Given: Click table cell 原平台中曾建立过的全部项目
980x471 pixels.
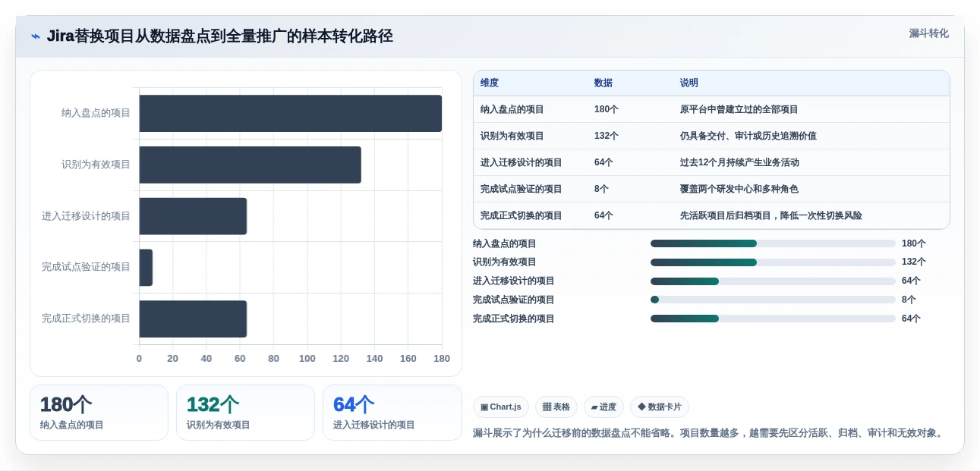Looking at the screenshot, I should [739, 109].
